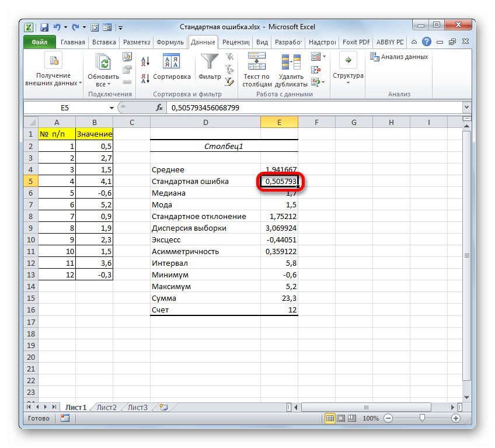
Task: Select column D header
Action: pos(205,122)
